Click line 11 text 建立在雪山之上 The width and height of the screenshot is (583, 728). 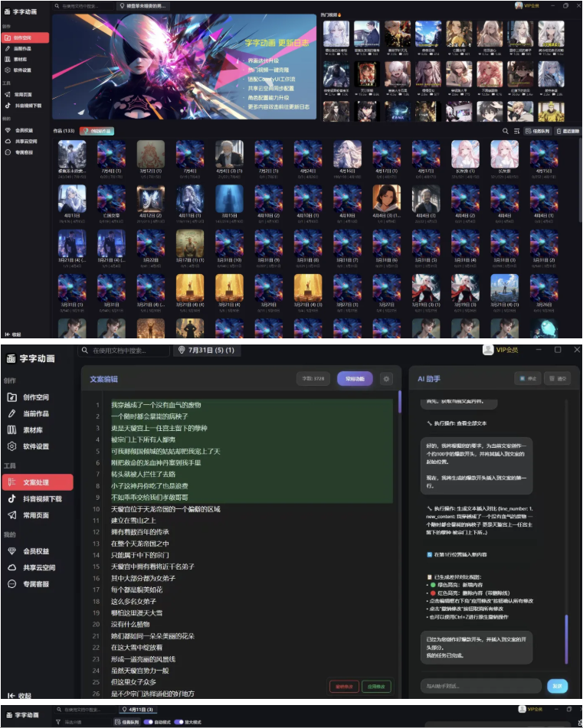[x=133, y=521]
